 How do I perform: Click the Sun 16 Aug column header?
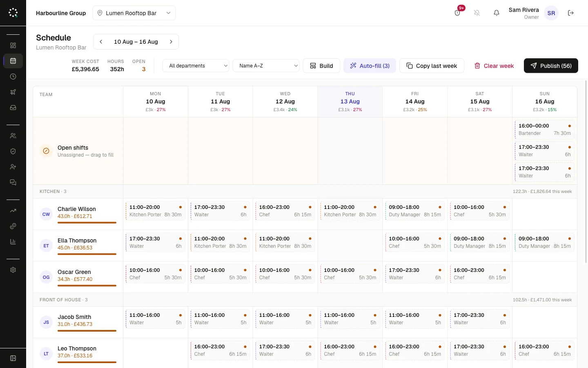click(545, 102)
